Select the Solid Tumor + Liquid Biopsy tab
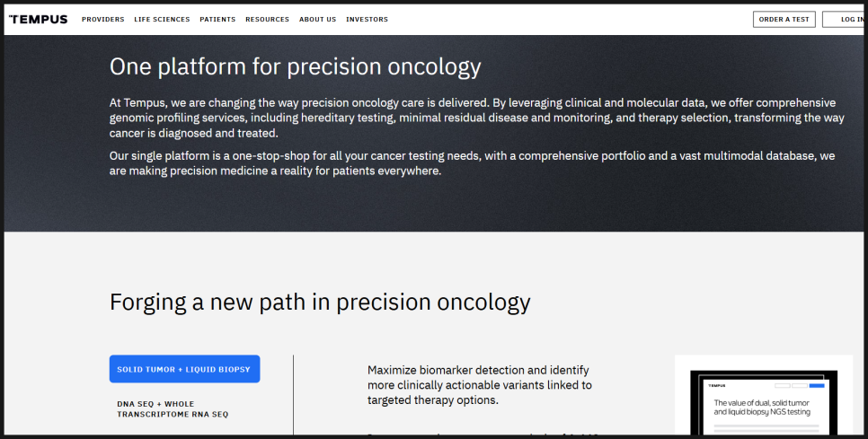Viewport: 868px width, 439px height. pos(184,369)
